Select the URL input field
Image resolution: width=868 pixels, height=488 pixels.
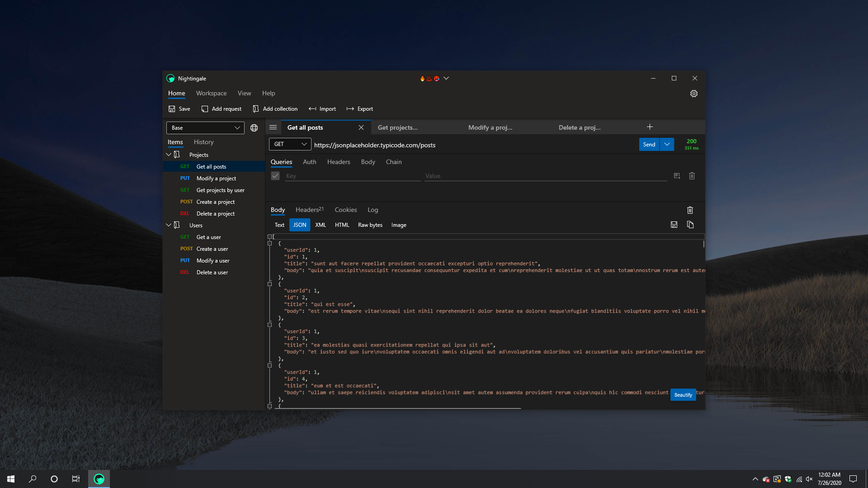(x=473, y=144)
